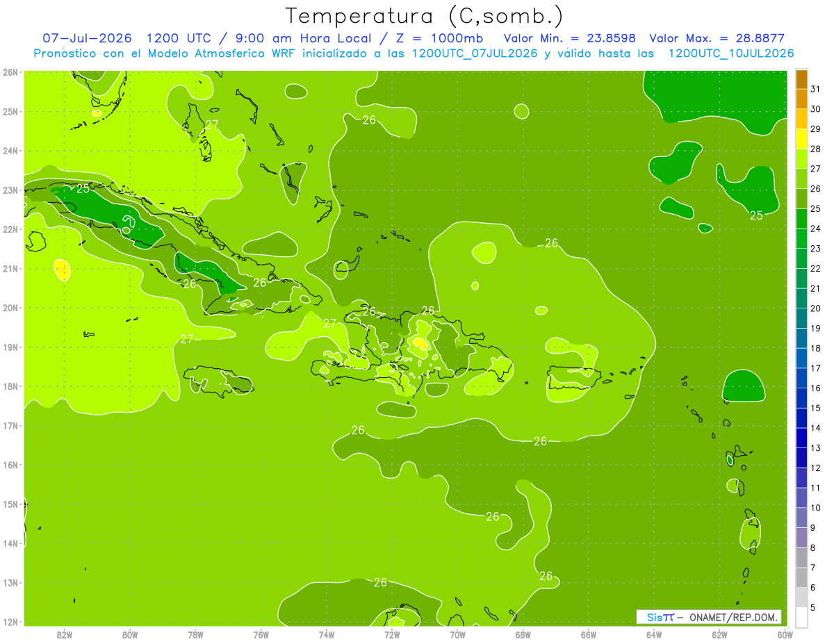Click the "25" contour label near 61W, 22N
The height and width of the screenshot is (644, 834).
click(x=756, y=215)
